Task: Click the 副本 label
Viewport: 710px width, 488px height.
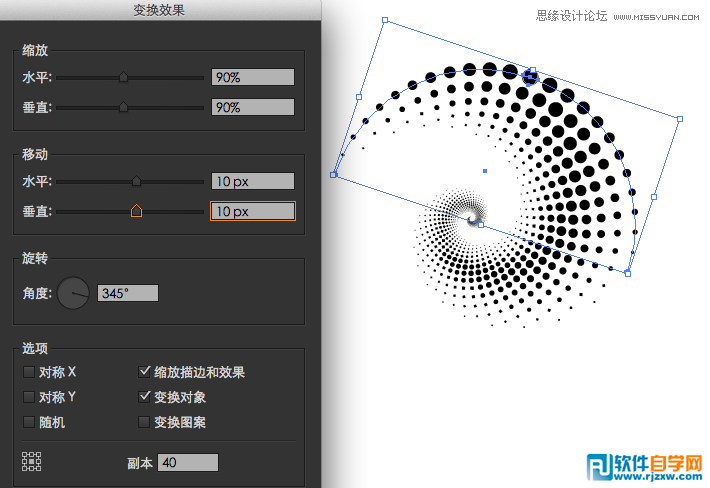Action: click(140, 463)
